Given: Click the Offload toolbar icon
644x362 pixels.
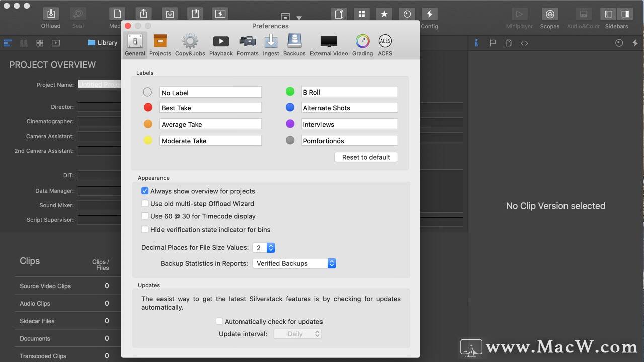Looking at the screenshot, I should (x=51, y=14).
